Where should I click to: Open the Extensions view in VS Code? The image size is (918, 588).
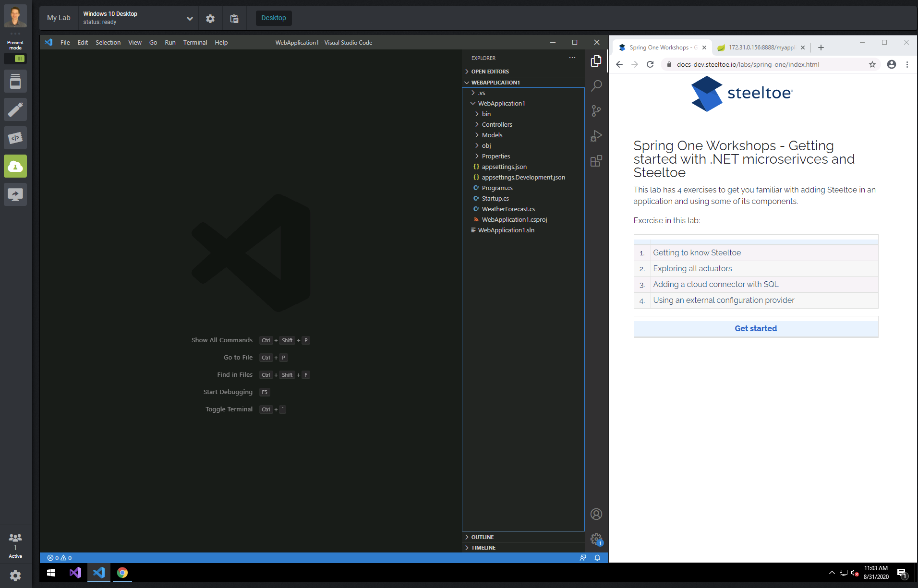[596, 161]
